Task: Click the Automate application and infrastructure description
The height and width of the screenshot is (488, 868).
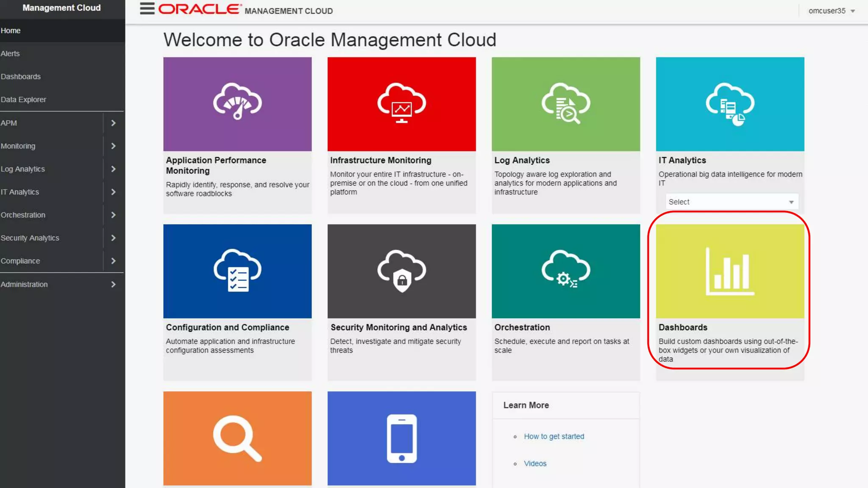Action: pyautogui.click(x=230, y=346)
